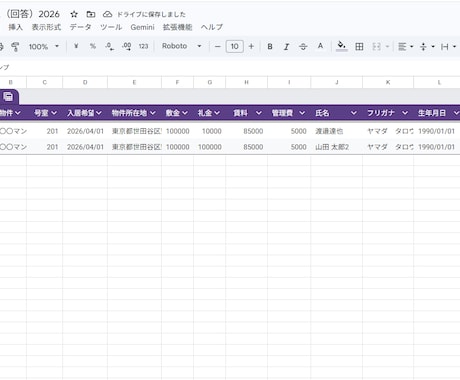
Task: Open filter dropdown for フリガナ column
Action: point(405,113)
